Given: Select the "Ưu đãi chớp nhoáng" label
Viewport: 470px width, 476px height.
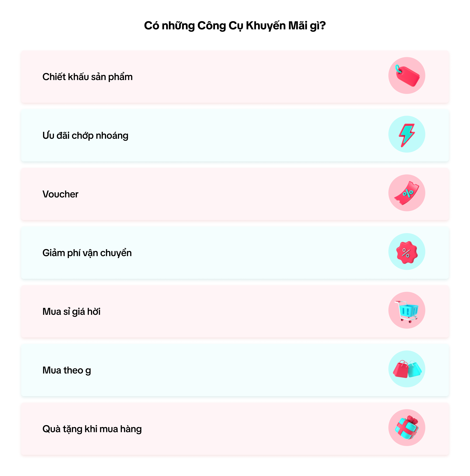Looking at the screenshot, I should click(85, 135).
